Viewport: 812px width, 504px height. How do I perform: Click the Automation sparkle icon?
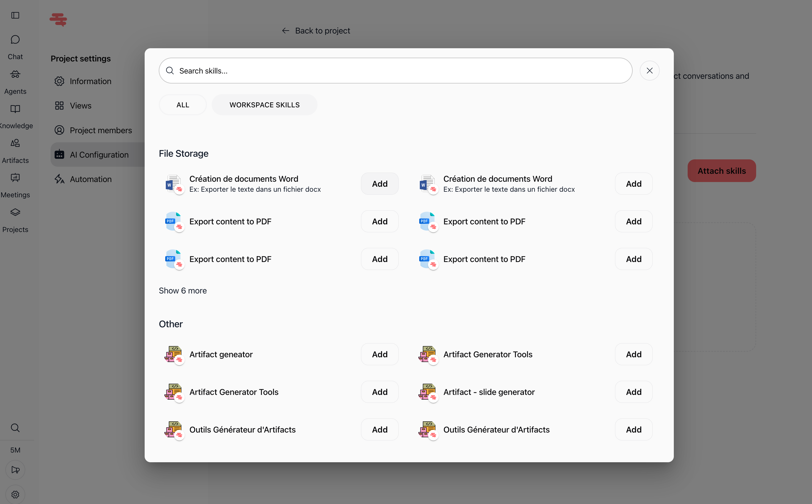(x=59, y=179)
